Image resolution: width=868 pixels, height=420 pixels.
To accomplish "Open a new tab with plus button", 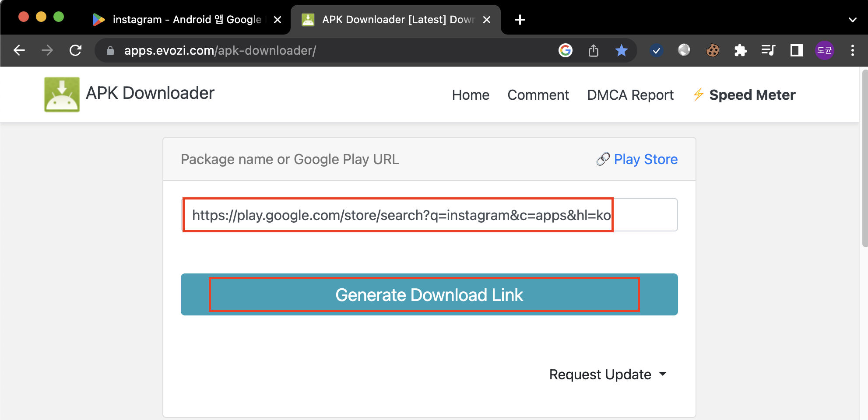I will [x=520, y=20].
